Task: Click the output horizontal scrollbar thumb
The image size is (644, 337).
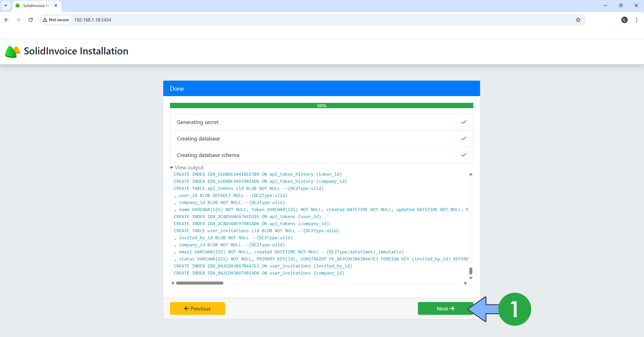Action: [x=200, y=283]
